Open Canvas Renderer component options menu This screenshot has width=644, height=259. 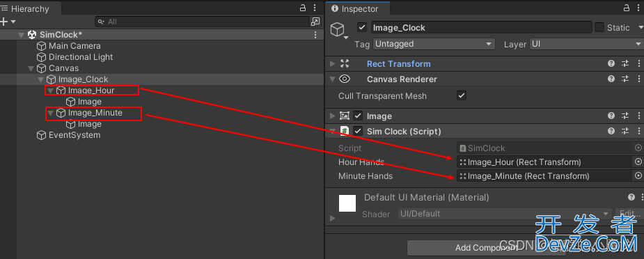638,79
